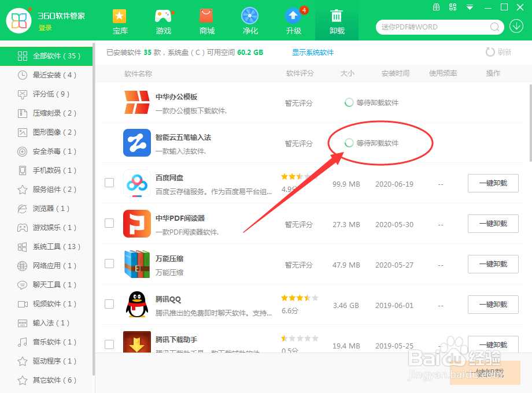Select 系统工具 (13) category

(46, 247)
